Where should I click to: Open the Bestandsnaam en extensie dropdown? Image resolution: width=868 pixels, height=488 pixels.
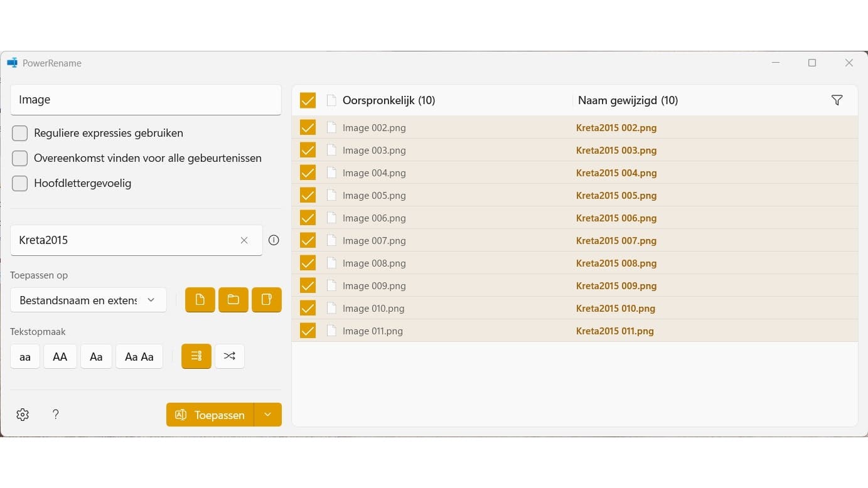tap(88, 300)
